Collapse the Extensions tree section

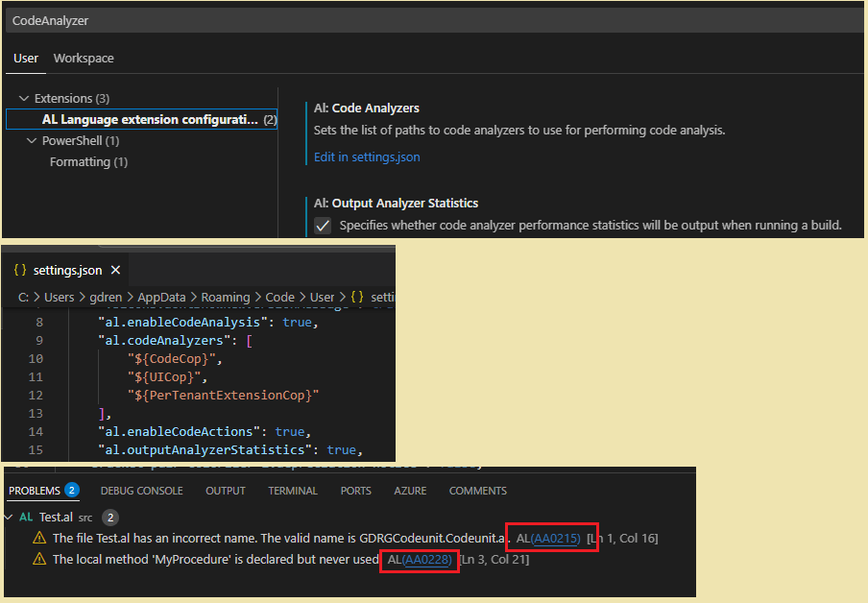[x=24, y=99]
